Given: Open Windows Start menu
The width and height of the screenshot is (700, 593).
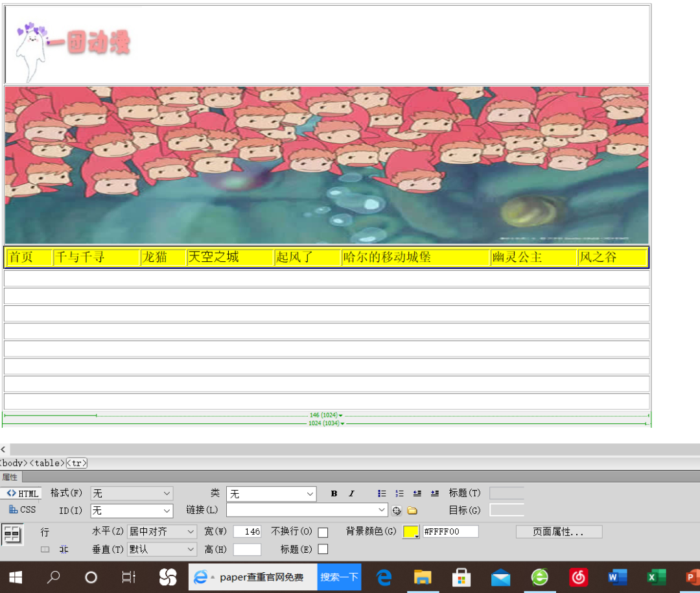Looking at the screenshot, I should coord(16,577).
